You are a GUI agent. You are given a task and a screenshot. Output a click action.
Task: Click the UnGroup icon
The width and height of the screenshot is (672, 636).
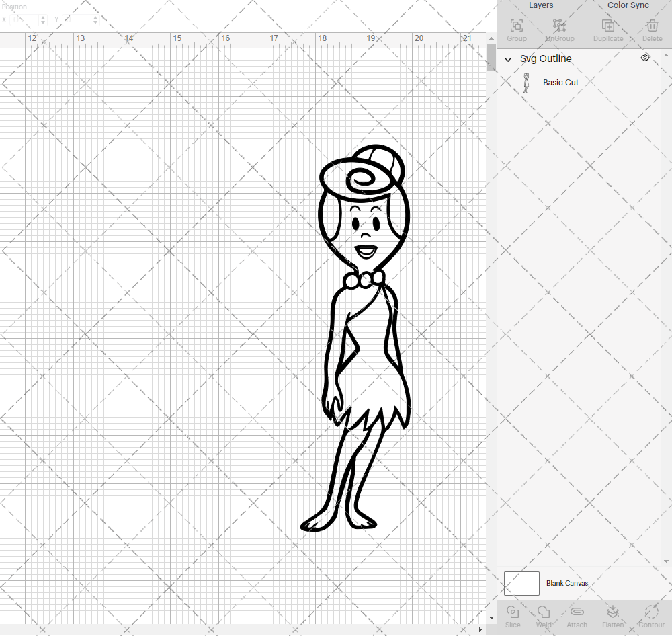559,26
